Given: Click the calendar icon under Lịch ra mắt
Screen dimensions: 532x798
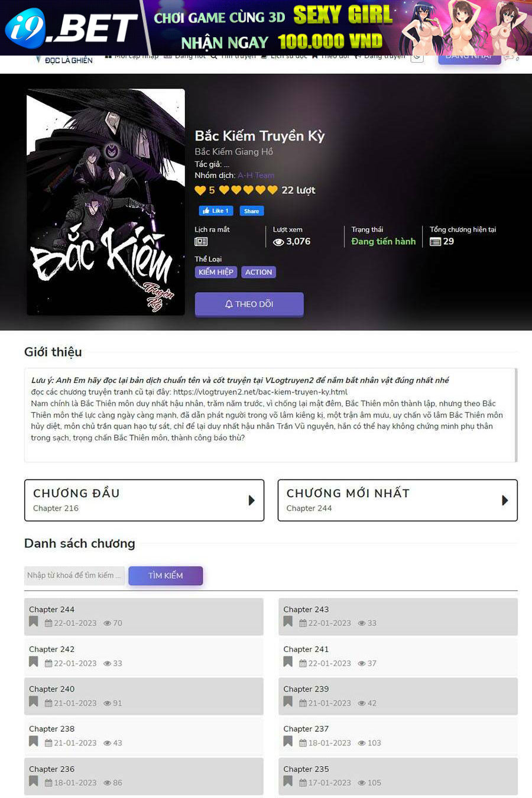Looking at the screenshot, I should tap(201, 242).
